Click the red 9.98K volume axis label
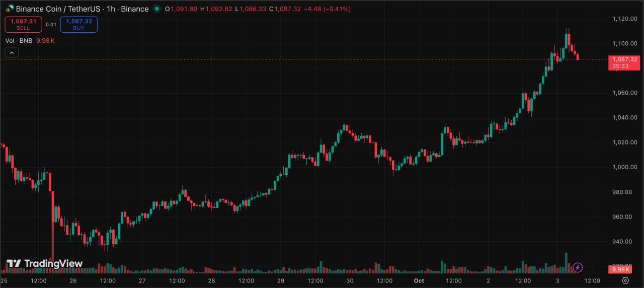Viewport: 644px width, 288px height. [620, 269]
